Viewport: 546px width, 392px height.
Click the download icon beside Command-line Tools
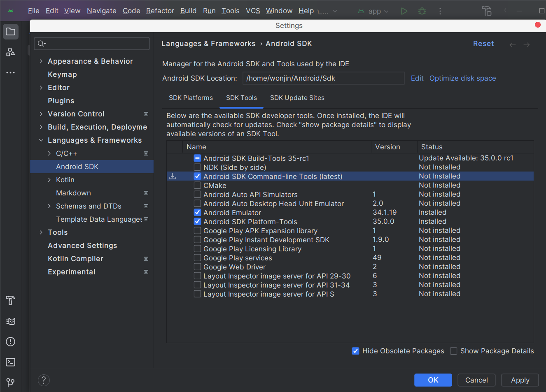[173, 176]
